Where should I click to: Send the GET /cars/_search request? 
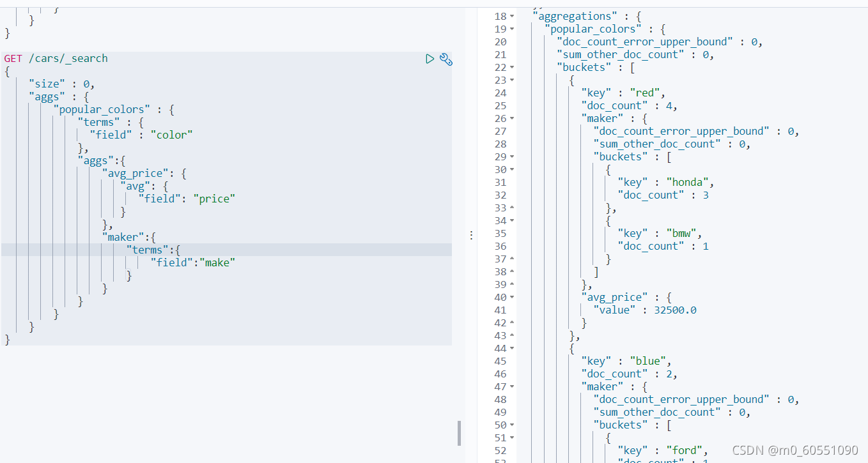coord(430,59)
